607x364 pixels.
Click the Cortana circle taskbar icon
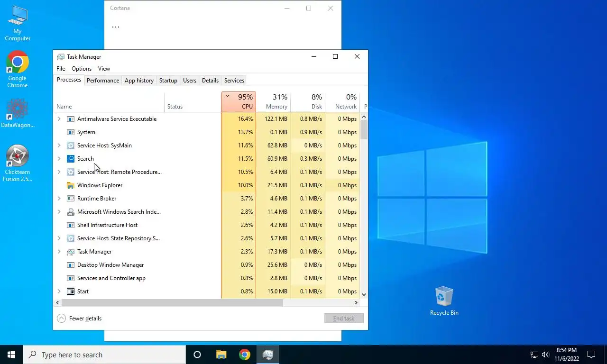click(x=197, y=355)
